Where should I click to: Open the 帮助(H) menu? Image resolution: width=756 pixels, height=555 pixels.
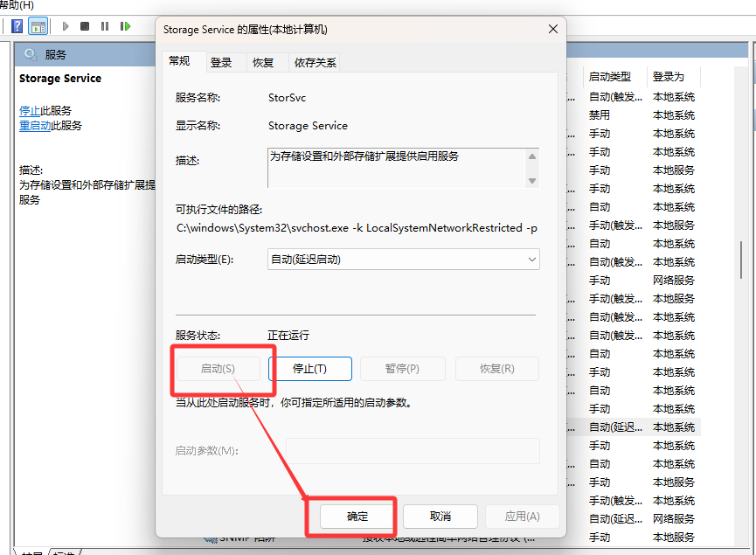pyautogui.click(x=17, y=5)
